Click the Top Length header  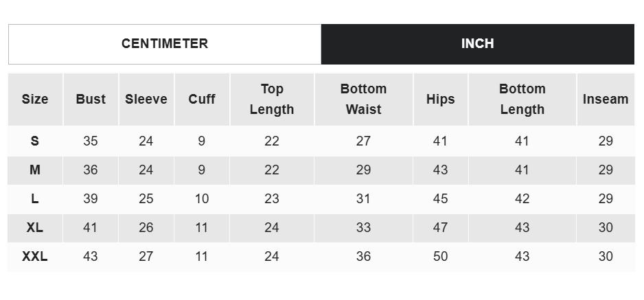coord(272,100)
